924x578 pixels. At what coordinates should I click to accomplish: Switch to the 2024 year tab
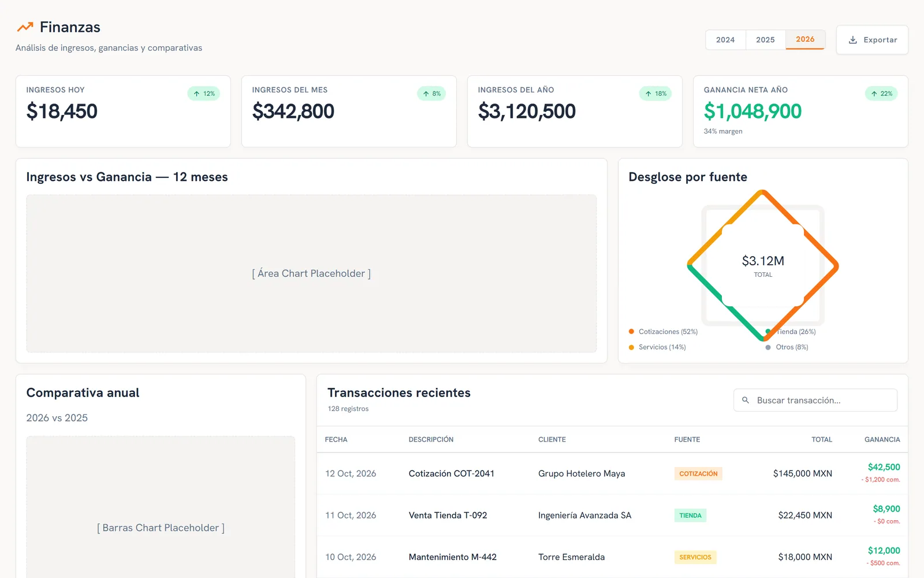click(725, 40)
